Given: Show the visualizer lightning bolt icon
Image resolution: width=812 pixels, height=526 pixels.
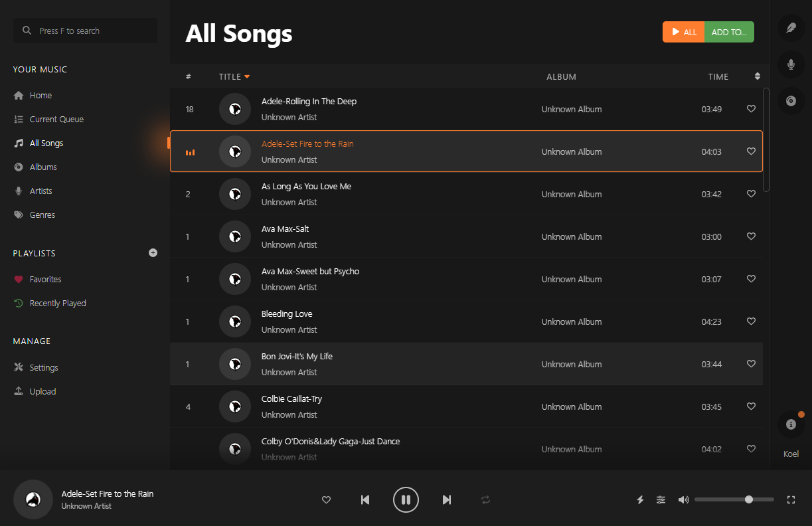Looking at the screenshot, I should tap(640, 499).
